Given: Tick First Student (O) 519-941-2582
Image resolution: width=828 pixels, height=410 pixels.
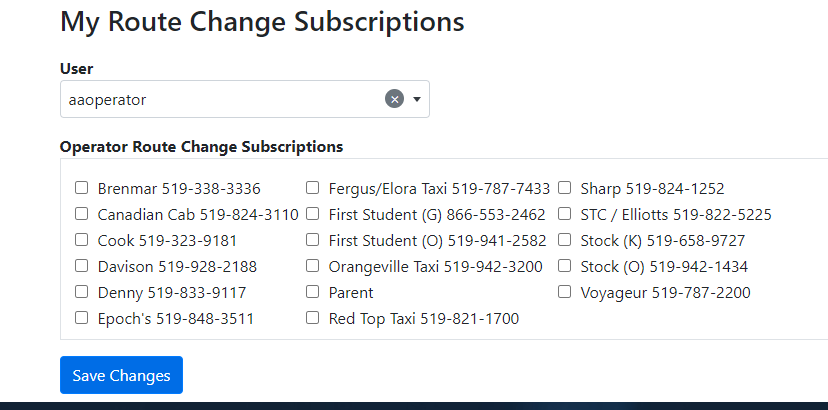Looking at the screenshot, I should pos(313,240).
